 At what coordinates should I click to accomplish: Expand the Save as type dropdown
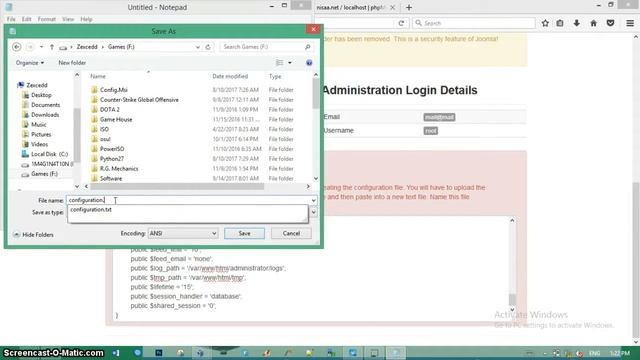[x=313, y=212]
